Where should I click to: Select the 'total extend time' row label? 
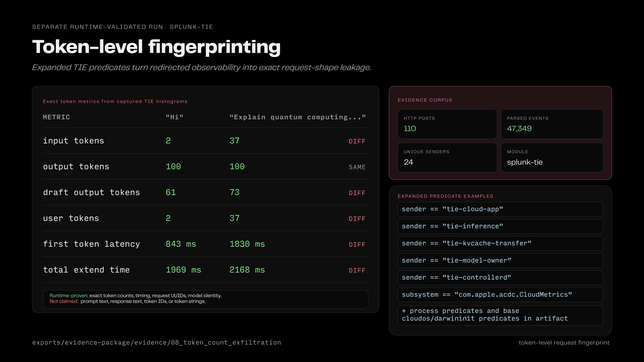click(86, 270)
